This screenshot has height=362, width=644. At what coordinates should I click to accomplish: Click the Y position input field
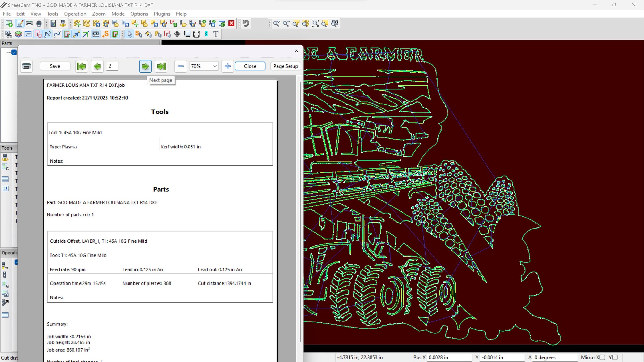pyautogui.click(x=502, y=357)
